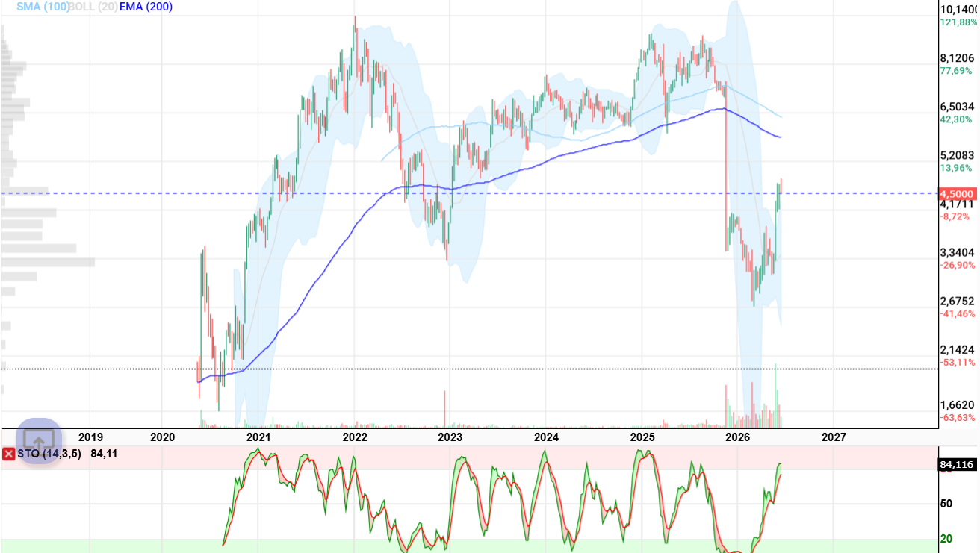Toggle the BOLL (20) indicator label
Viewport: 980px width, 553px height.
pyautogui.click(x=92, y=6)
